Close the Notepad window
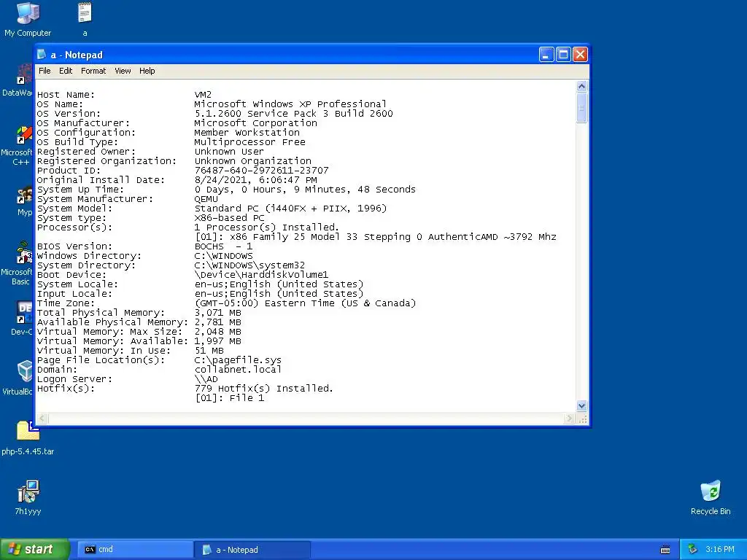Screen dimensions: 747x560 (x=580, y=55)
